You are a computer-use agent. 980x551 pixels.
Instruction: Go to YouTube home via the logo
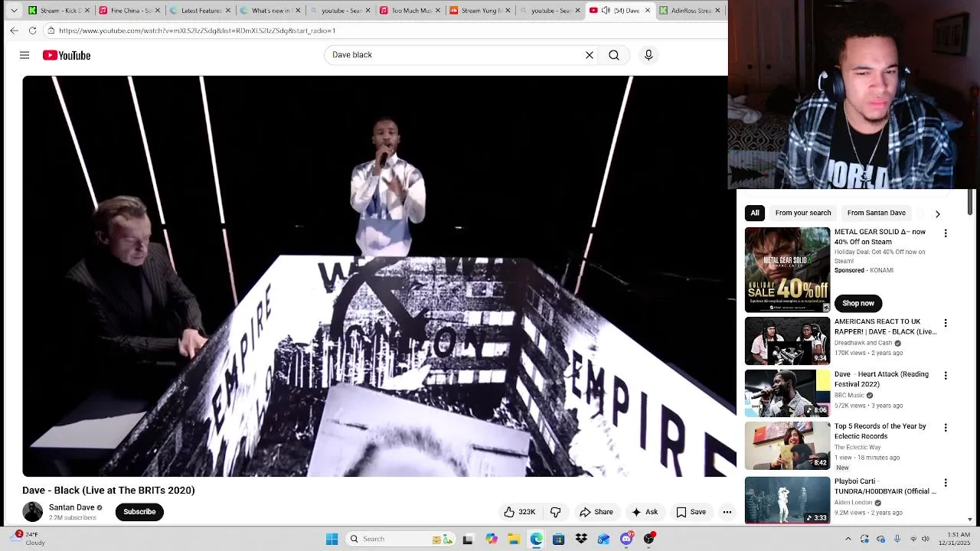click(67, 55)
